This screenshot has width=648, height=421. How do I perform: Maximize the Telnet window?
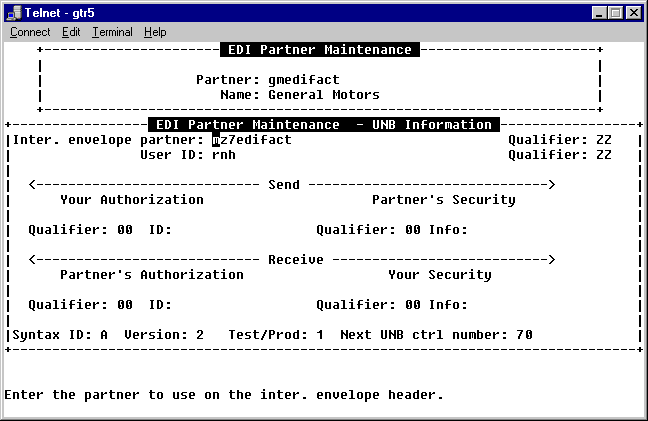(615, 11)
